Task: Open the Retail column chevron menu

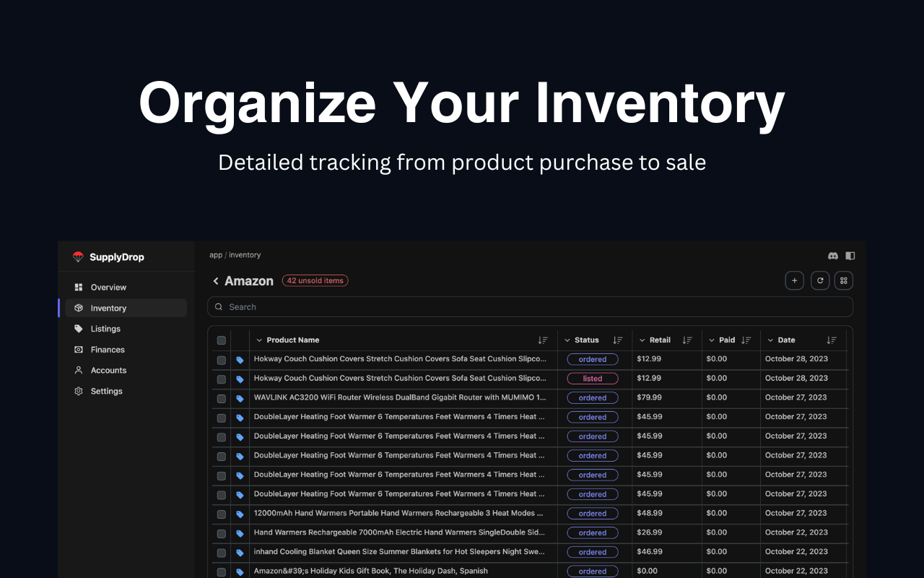Action: tap(642, 340)
